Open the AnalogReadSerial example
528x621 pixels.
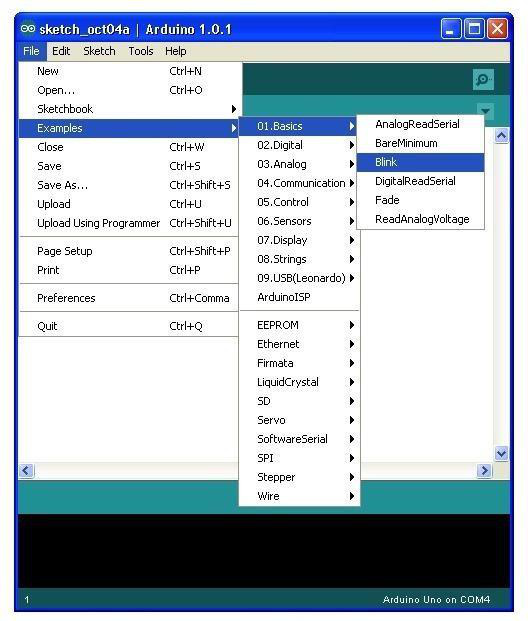(x=420, y=124)
